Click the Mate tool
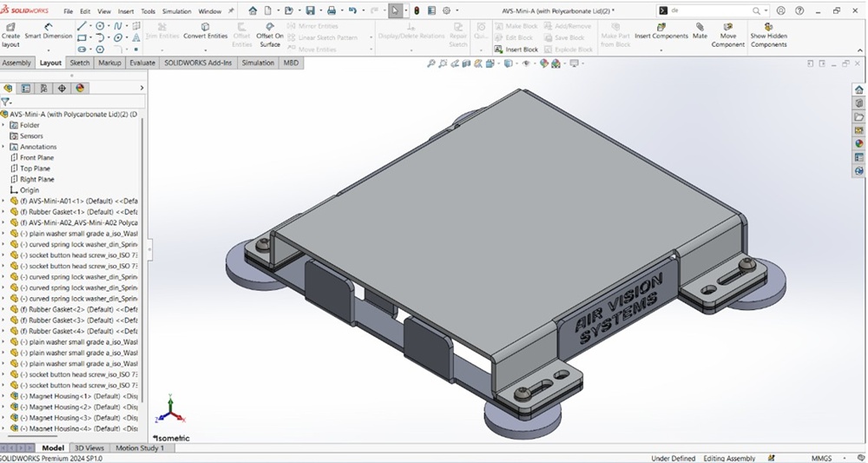The height and width of the screenshot is (463, 868). coord(700,31)
